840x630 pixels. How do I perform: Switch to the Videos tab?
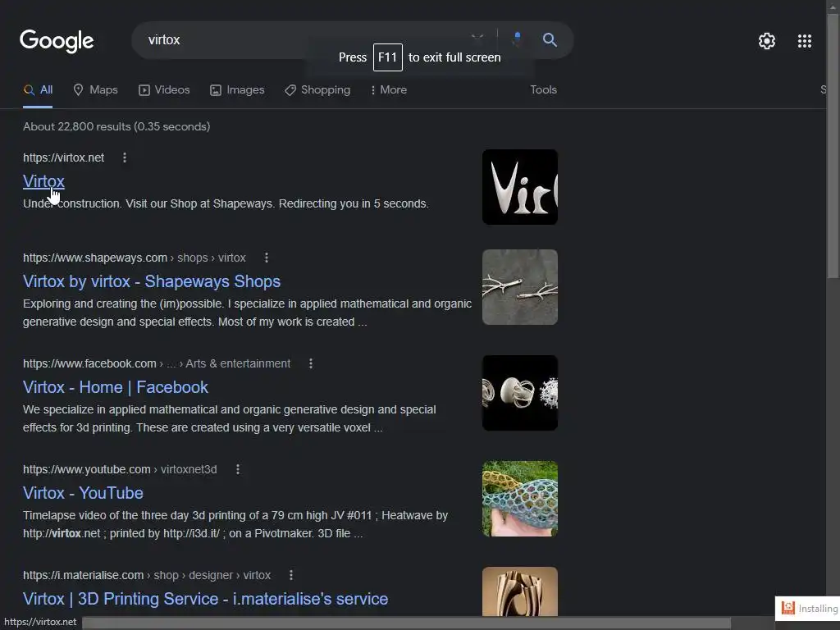click(x=164, y=90)
